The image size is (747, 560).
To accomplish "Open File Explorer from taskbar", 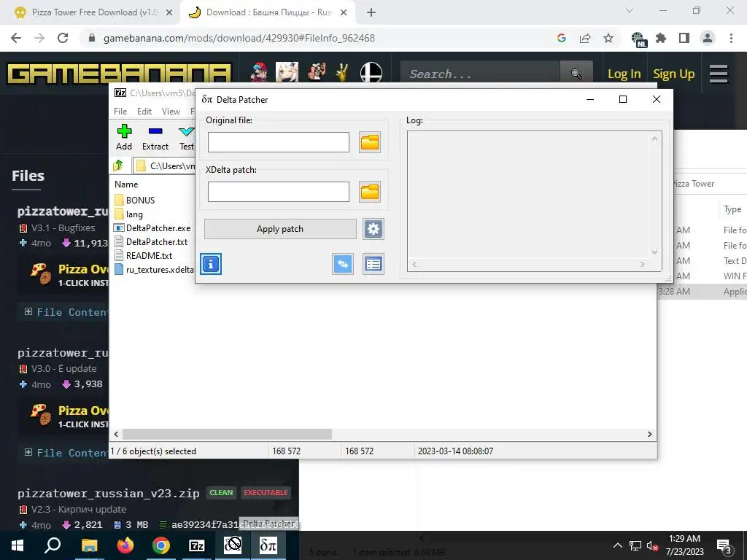I will pos(89,545).
